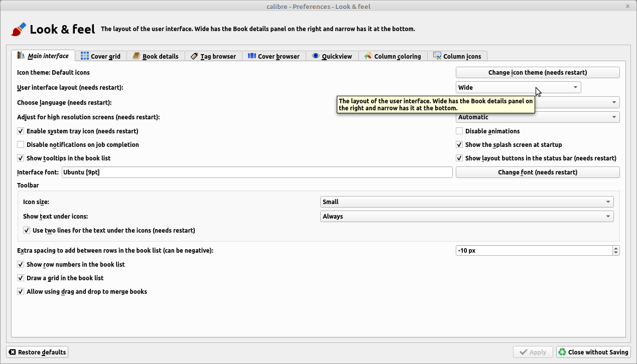Click the Restore defaults reset icon
637x364 pixels.
[x=13, y=352]
